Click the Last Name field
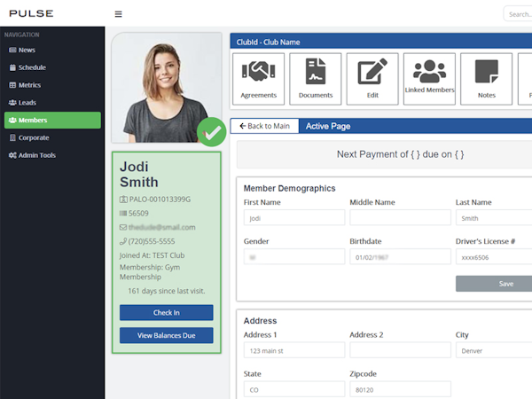This screenshot has height=399, width=532. 494,218
